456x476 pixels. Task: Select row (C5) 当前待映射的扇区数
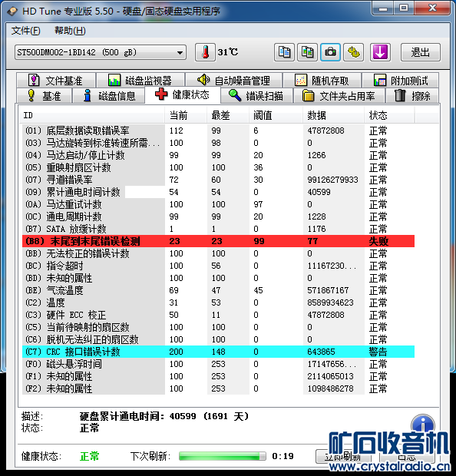[x=218, y=327]
